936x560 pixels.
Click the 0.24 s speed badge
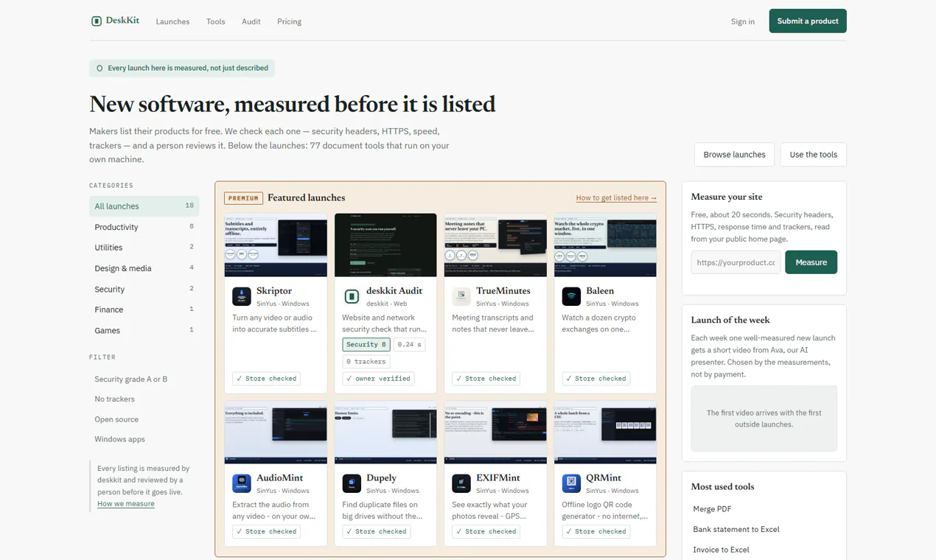(x=409, y=344)
